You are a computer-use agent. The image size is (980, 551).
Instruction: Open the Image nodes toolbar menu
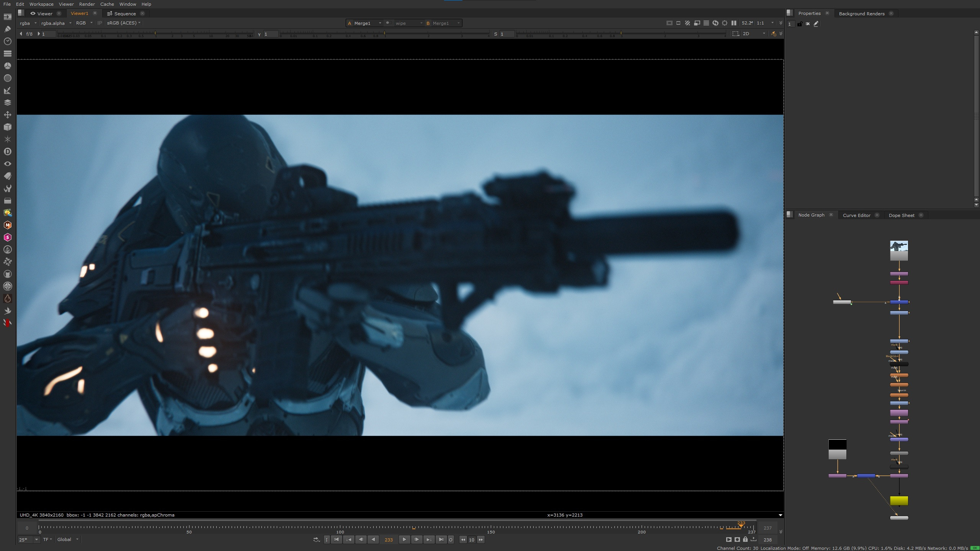(x=7, y=17)
